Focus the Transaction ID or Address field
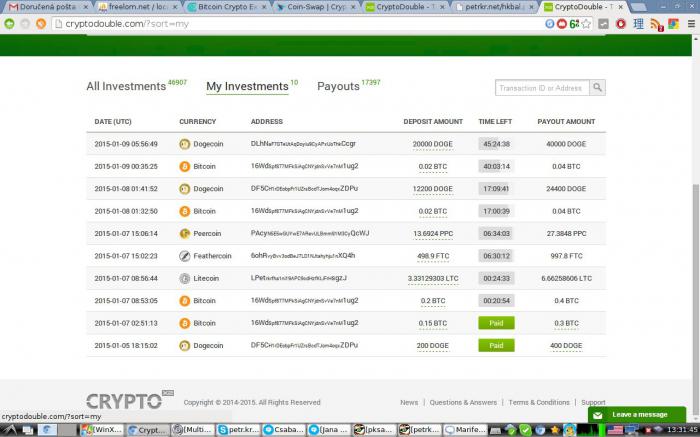This screenshot has height=437, width=700. tap(542, 88)
